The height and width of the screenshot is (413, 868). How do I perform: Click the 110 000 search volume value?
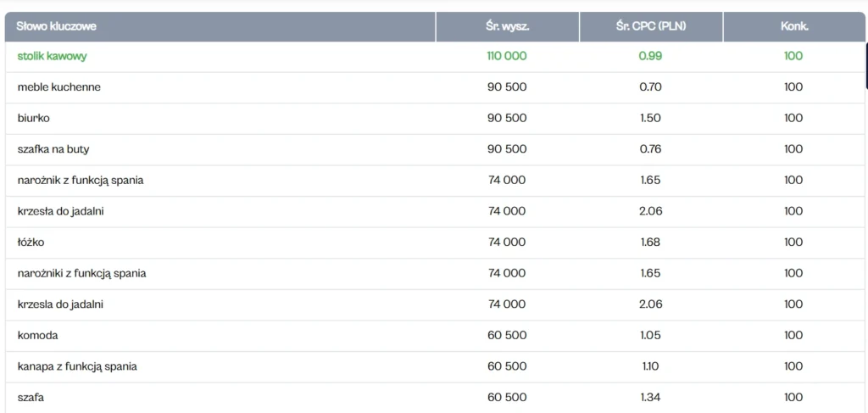[507, 56]
